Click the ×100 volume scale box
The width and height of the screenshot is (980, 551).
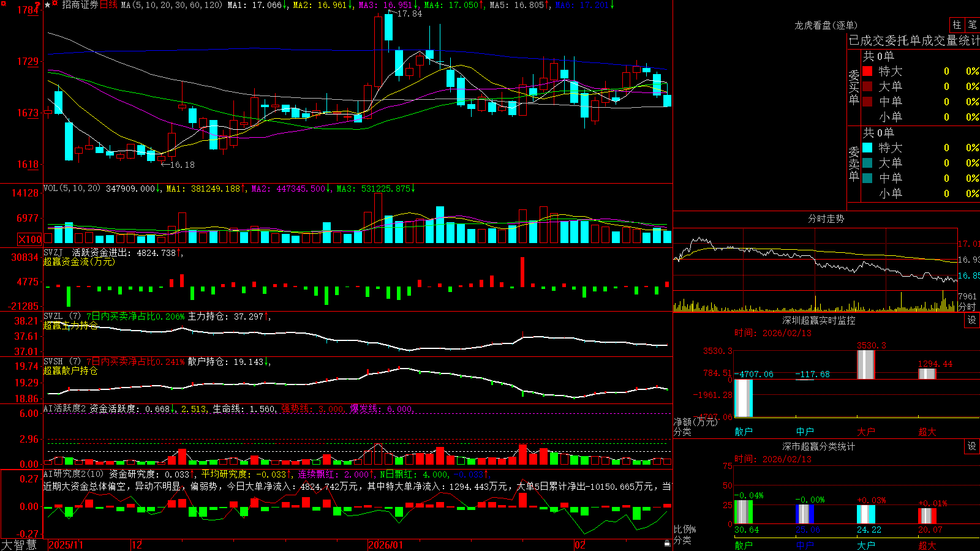[30, 239]
